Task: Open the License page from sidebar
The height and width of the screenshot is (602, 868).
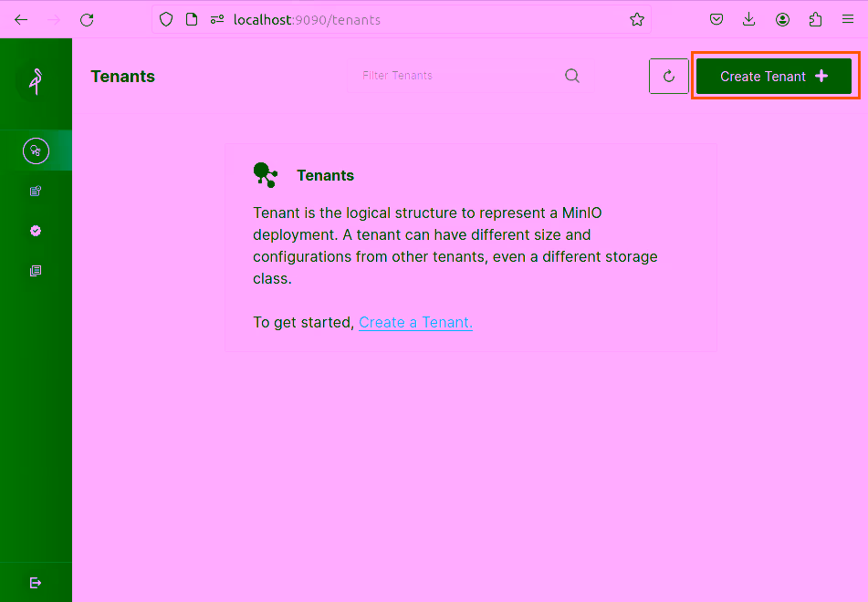Action: [x=36, y=231]
